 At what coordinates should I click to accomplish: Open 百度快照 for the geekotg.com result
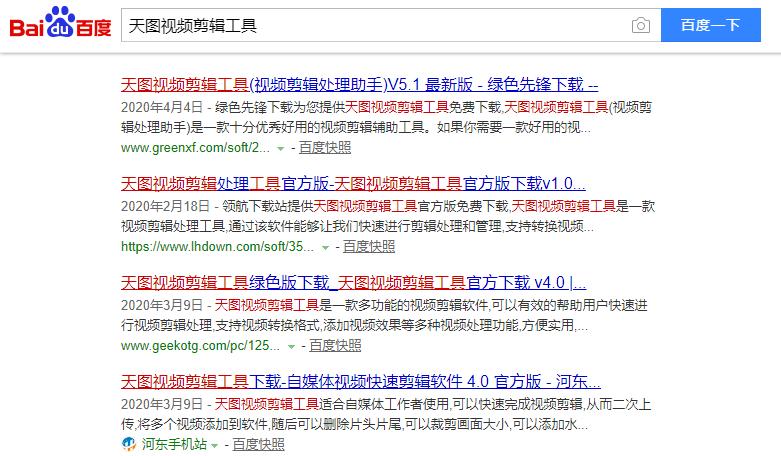335,345
